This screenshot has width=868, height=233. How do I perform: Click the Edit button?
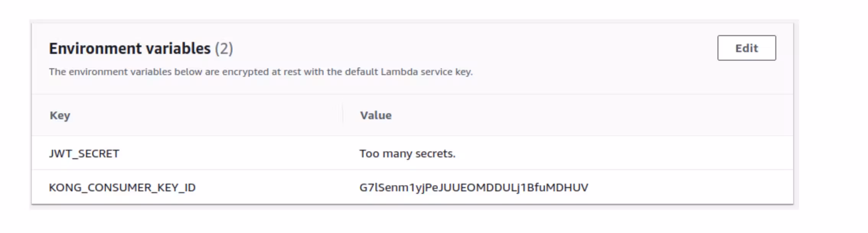pyautogui.click(x=746, y=48)
